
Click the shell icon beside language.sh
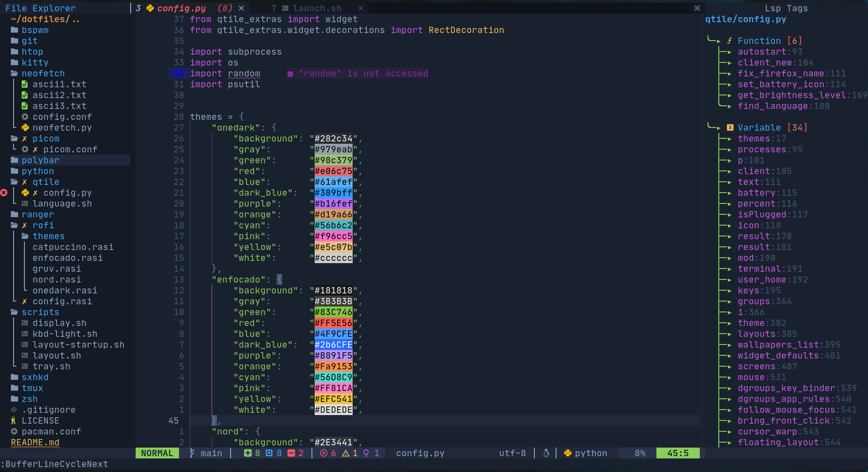click(x=25, y=203)
